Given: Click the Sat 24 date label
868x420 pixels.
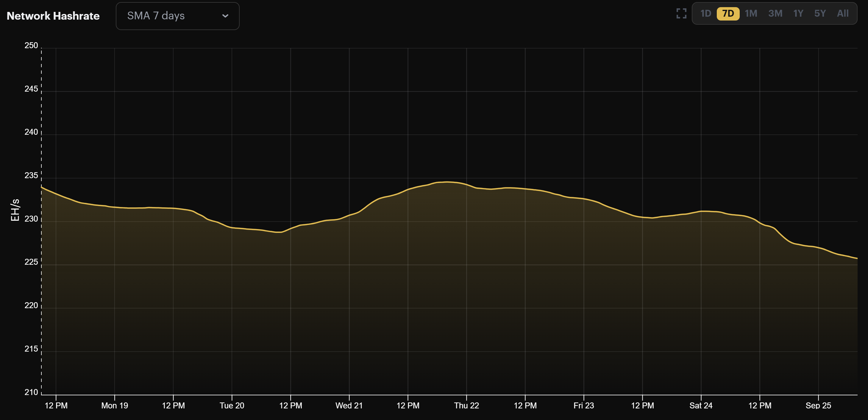Looking at the screenshot, I should [701, 405].
